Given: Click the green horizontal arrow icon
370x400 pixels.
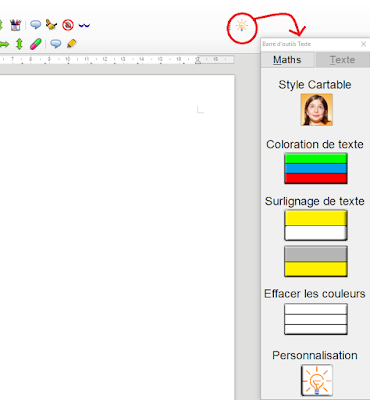Looking at the screenshot, I should [x=4, y=44].
